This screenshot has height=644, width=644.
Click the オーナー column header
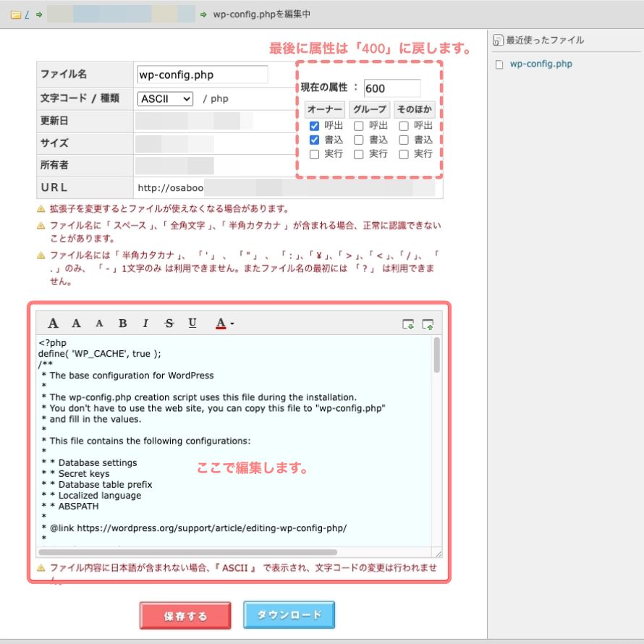tap(325, 109)
